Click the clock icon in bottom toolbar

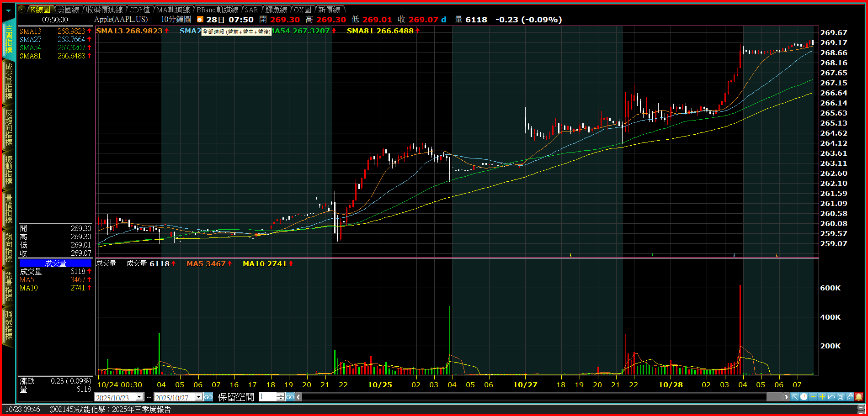click(x=804, y=397)
